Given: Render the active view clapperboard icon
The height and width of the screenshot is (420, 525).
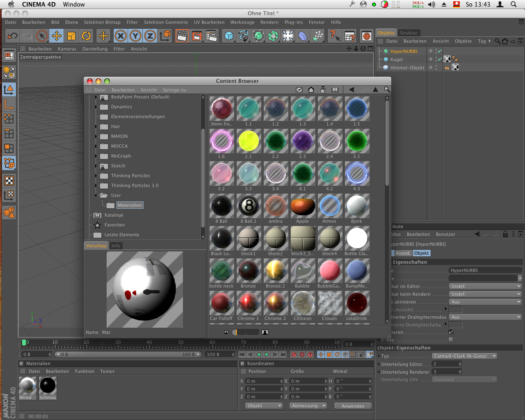Looking at the screenshot, I should point(182,36).
